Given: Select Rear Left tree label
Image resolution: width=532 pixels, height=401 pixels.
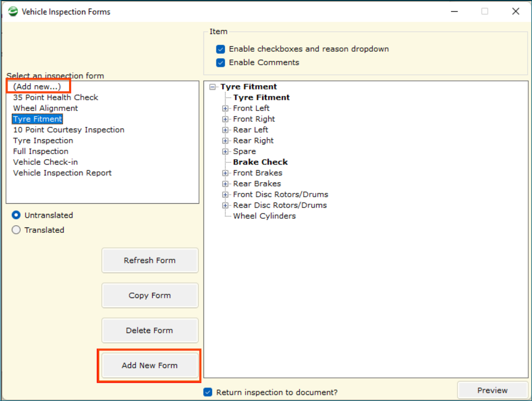Looking at the screenshot, I should tap(250, 130).
